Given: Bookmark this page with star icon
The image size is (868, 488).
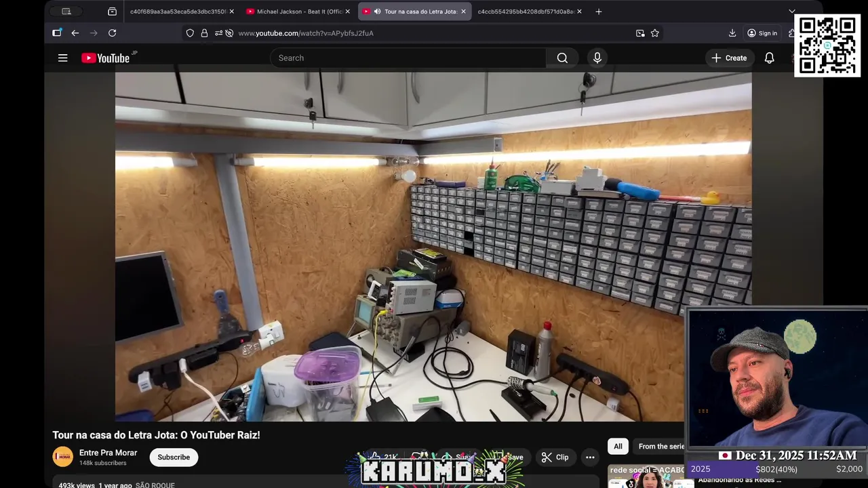Looking at the screenshot, I should (x=654, y=33).
